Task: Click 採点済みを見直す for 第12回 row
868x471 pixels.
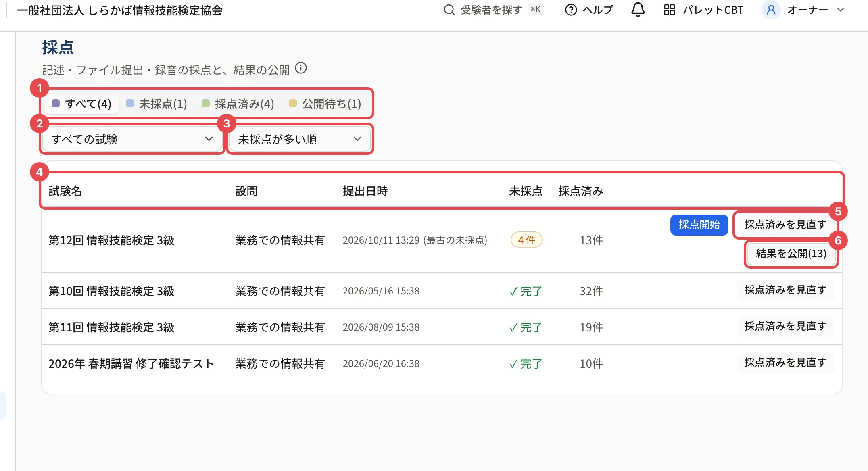Action: pyautogui.click(x=785, y=225)
